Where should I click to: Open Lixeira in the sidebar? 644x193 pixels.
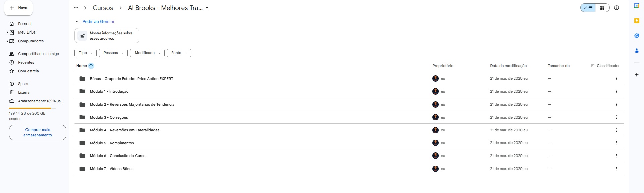pos(23,92)
